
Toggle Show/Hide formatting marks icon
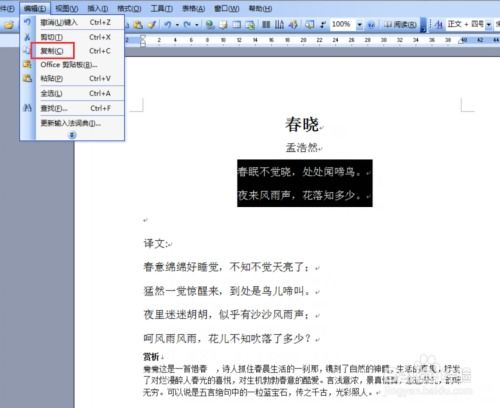pyautogui.click(x=323, y=25)
